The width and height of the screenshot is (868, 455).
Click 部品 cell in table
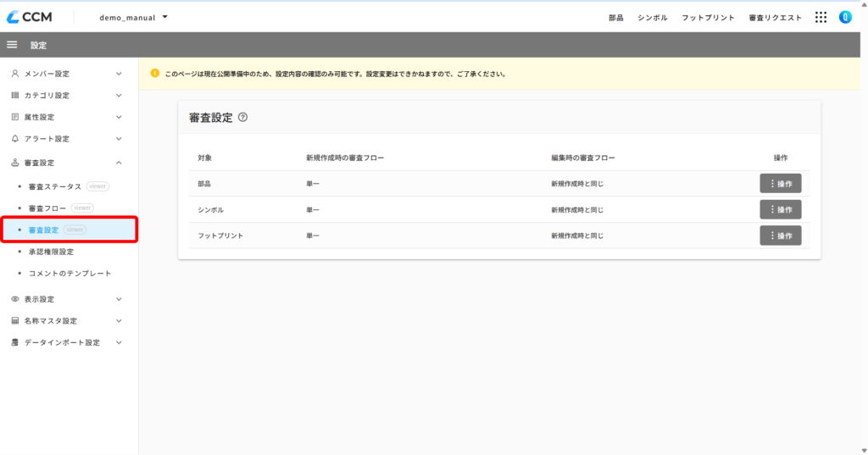tap(204, 184)
